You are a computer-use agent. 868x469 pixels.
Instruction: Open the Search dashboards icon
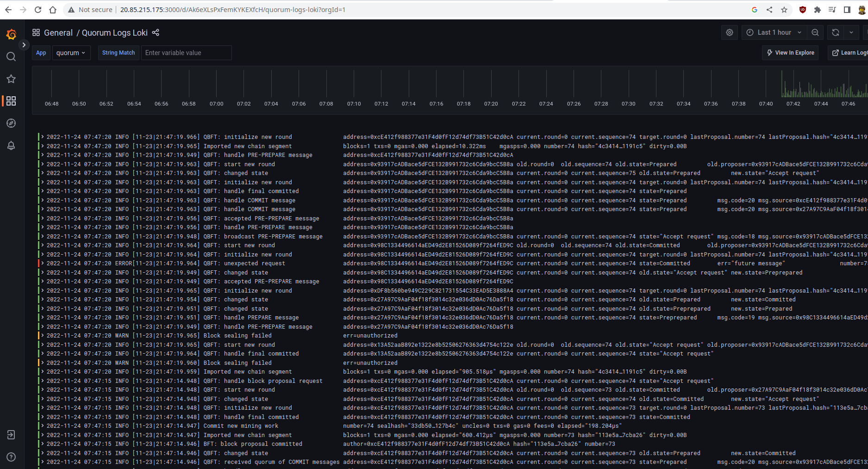click(x=11, y=56)
